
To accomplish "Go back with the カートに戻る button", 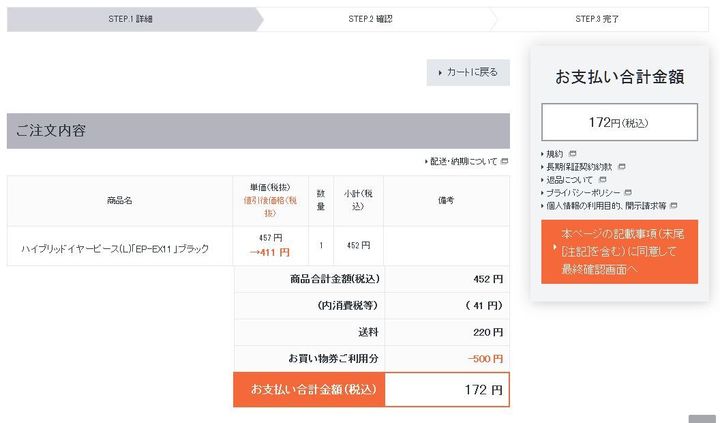I will pyautogui.click(x=468, y=72).
